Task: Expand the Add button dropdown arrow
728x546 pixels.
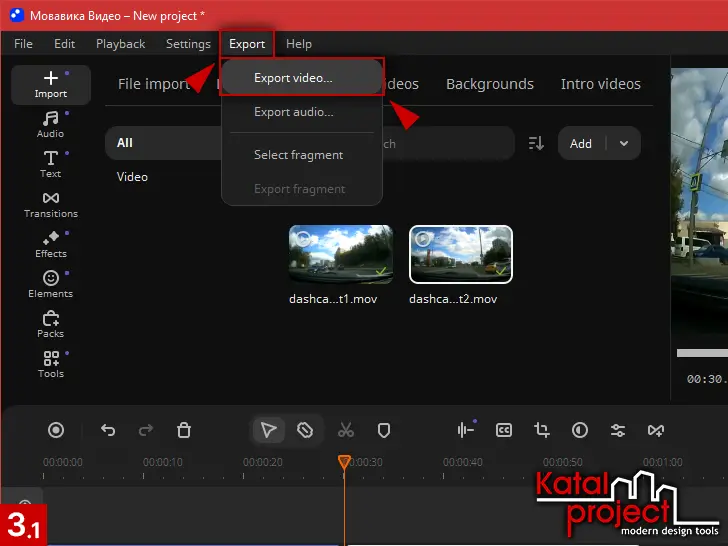Action: (x=625, y=143)
